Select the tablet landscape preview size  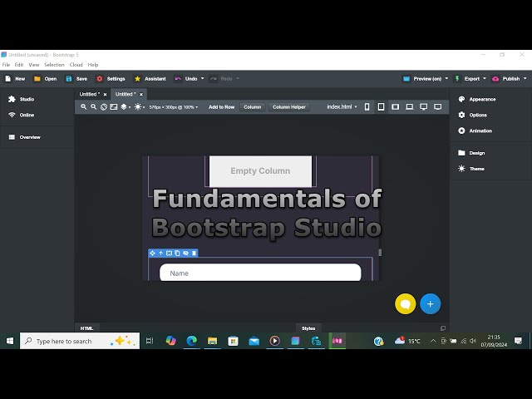click(x=396, y=107)
